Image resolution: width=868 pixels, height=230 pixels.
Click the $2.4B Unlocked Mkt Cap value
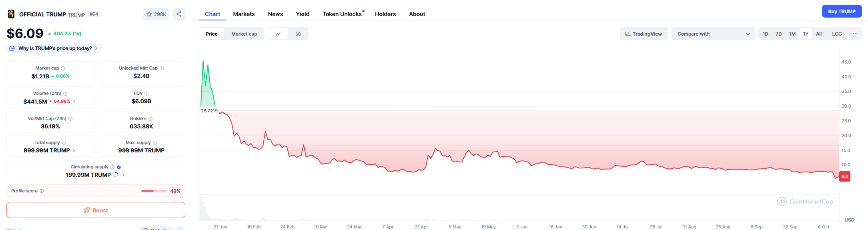coord(141,76)
